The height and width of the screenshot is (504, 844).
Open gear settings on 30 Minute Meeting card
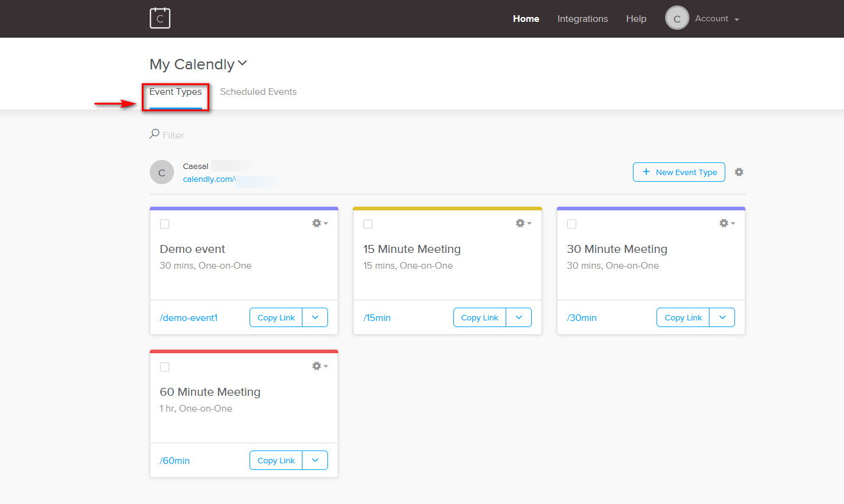(x=727, y=223)
